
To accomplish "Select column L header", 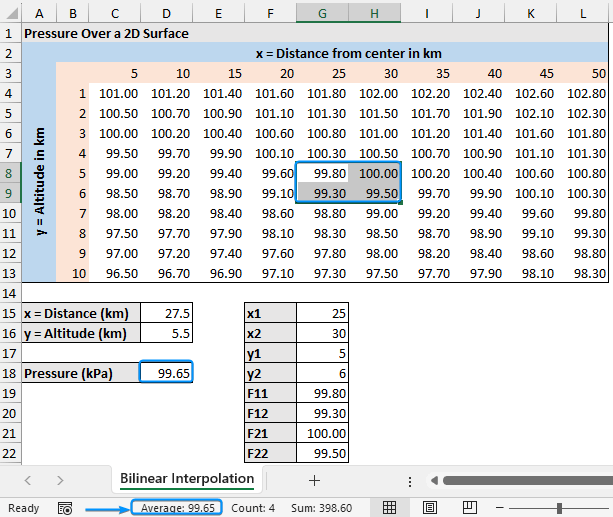I will tap(583, 14).
